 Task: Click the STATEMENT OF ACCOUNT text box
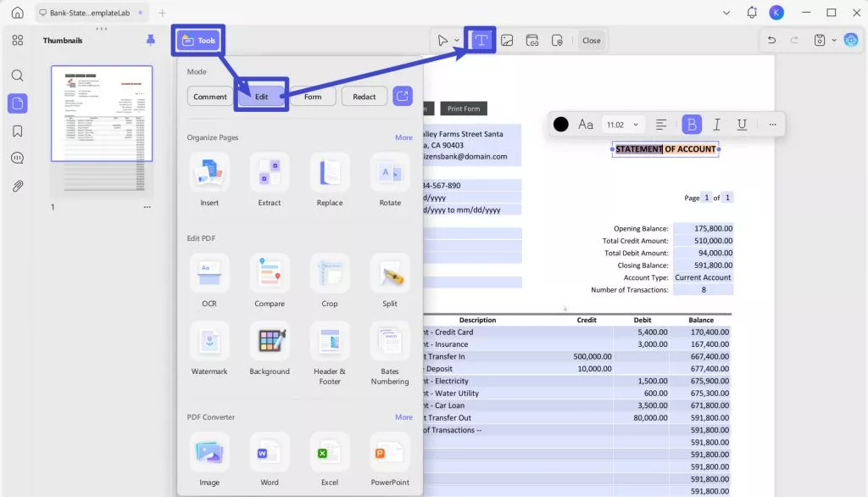[x=665, y=149]
